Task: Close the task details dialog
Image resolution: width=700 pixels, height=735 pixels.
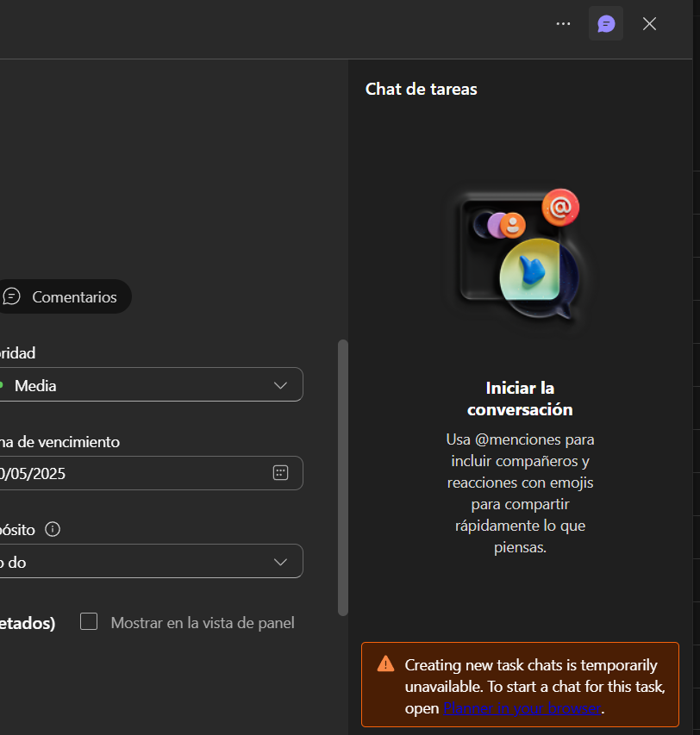Action: [649, 23]
